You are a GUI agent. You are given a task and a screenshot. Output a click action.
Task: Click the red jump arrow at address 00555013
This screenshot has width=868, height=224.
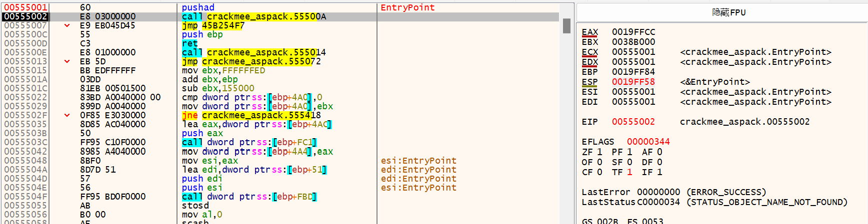point(67,61)
